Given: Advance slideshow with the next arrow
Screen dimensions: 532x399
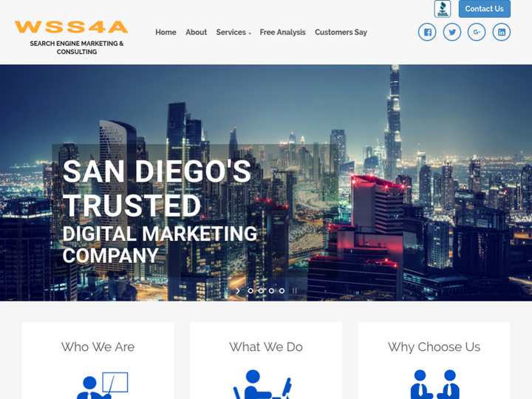Looking at the screenshot, I should (x=238, y=291).
